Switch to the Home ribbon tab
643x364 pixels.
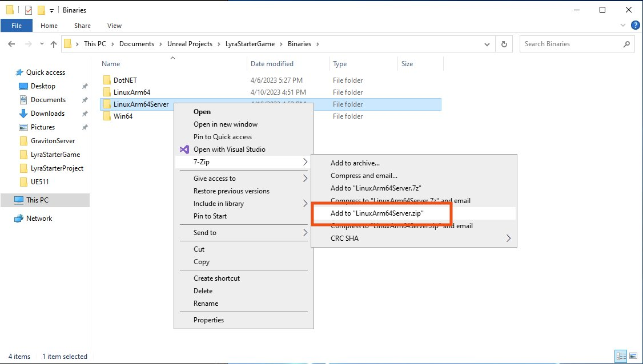tap(49, 26)
